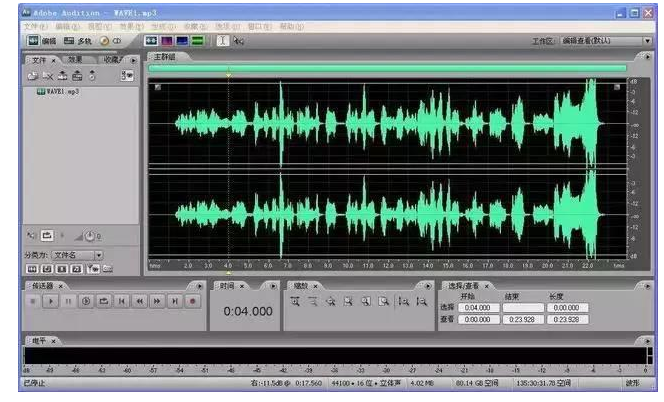Click the empty selection end field
The image size is (664, 402).
523,308
